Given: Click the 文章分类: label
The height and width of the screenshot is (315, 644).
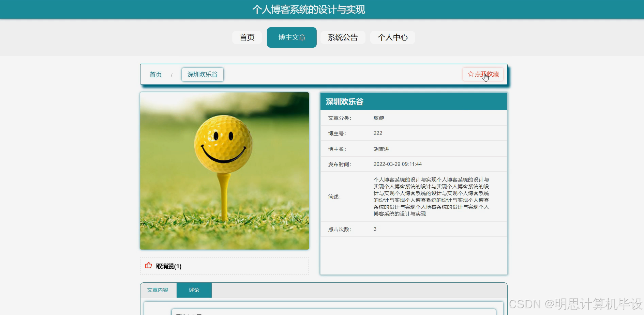Looking at the screenshot, I should pyautogui.click(x=340, y=118).
